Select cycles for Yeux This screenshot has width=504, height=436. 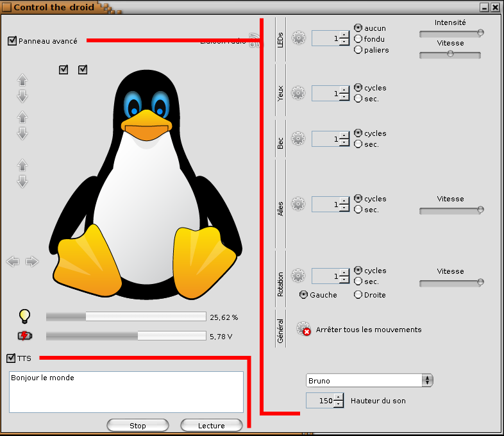pyautogui.click(x=358, y=87)
